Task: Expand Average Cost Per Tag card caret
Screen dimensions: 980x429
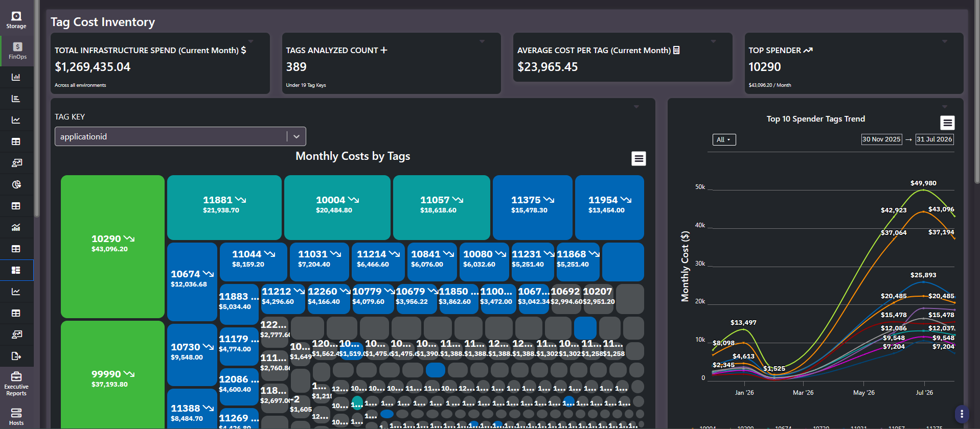Action: 713,41
